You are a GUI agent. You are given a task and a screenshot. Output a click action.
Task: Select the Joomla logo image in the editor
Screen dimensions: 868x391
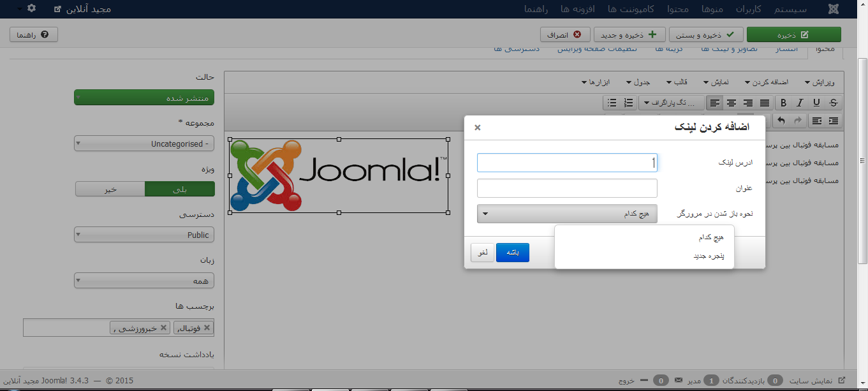[x=339, y=175]
